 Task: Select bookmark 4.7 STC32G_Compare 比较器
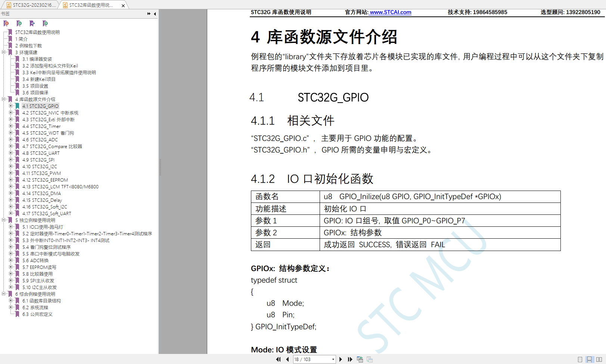click(x=52, y=146)
